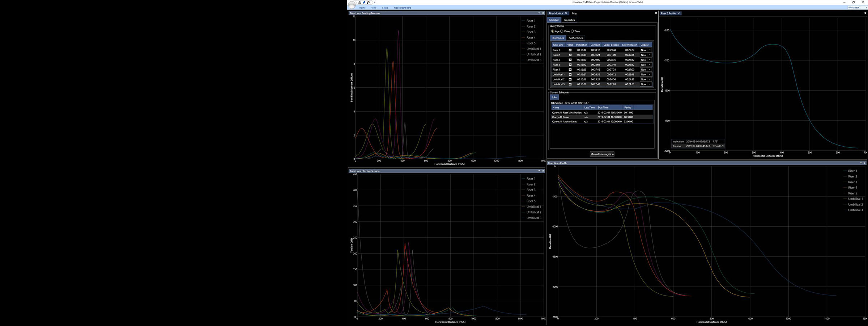Expand the update dropdown arrow for Umbilical 3
The height and width of the screenshot is (326, 868).
[650, 84]
